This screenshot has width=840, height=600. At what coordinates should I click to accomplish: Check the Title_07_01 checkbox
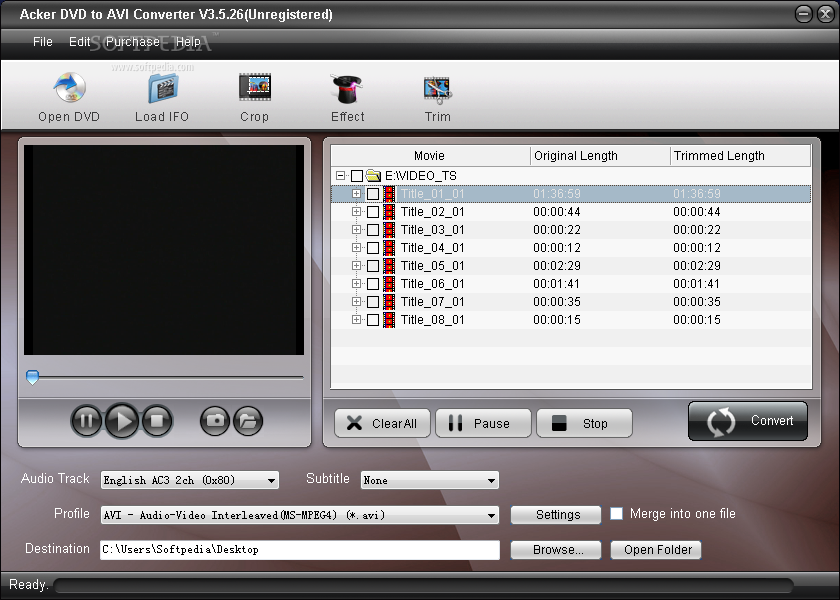click(x=373, y=302)
